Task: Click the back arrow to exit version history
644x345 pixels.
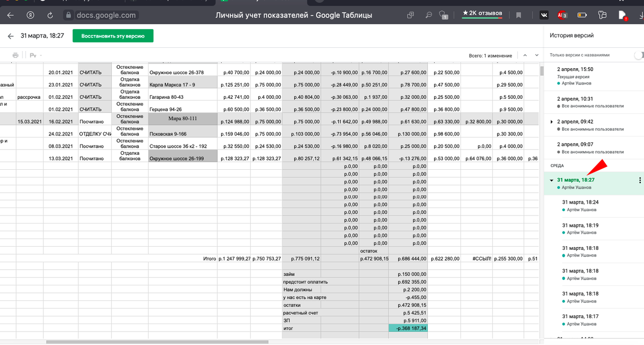Action: (10, 36)
